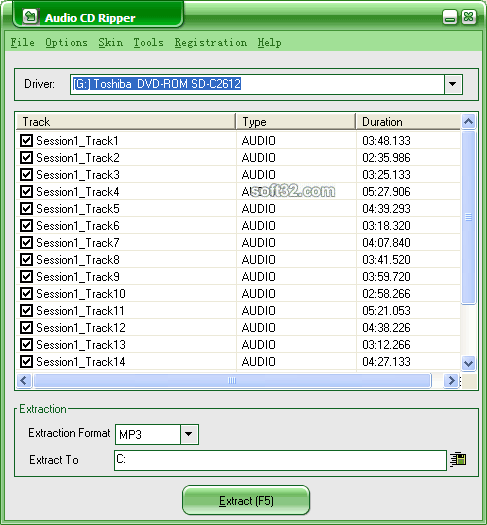Toggle the Session1_Track8 checkbox
This screenshot has width=487, height=525.
tap(26, 259)
